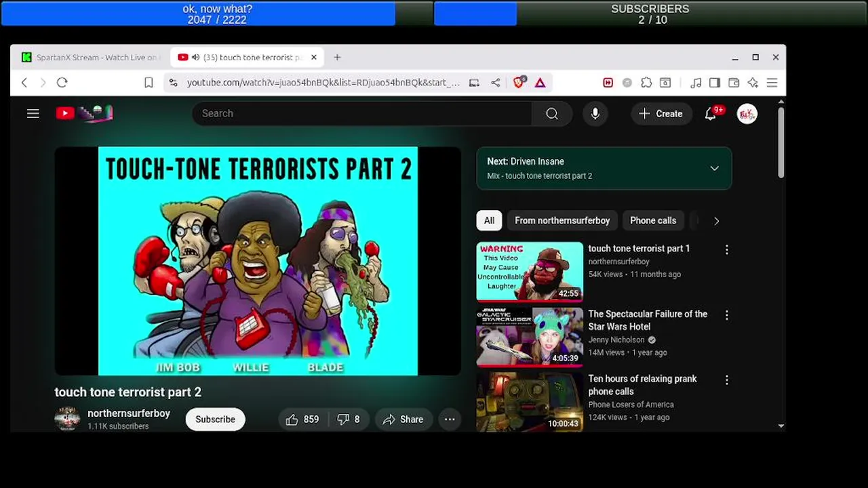The width and height of the screenshot is (868, 488).
Task: Click the page vertical scrollbar thumb
Action: tap(781, 142)
